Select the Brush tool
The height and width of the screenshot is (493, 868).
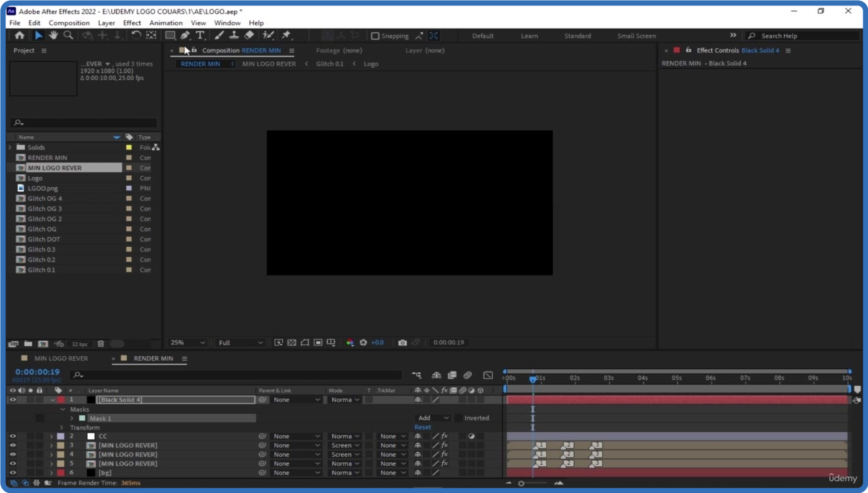pyautogui.click(x=219, y=36)
